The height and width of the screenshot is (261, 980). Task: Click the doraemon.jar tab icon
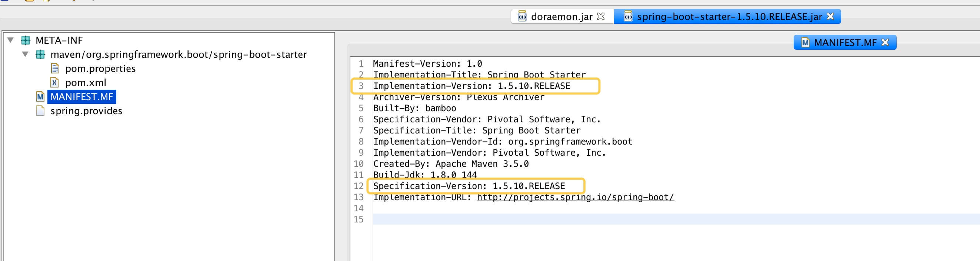click(522, 17)
